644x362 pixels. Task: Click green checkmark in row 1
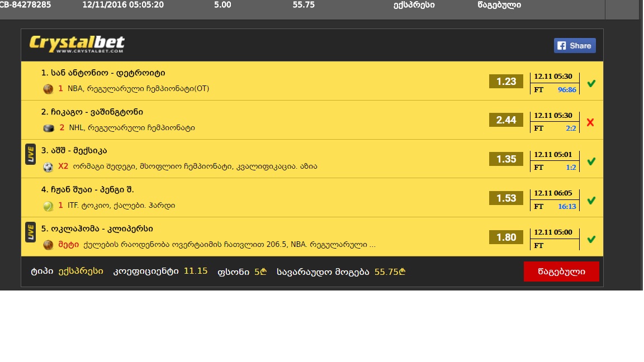pyautogui.click(x=591, y=83)
